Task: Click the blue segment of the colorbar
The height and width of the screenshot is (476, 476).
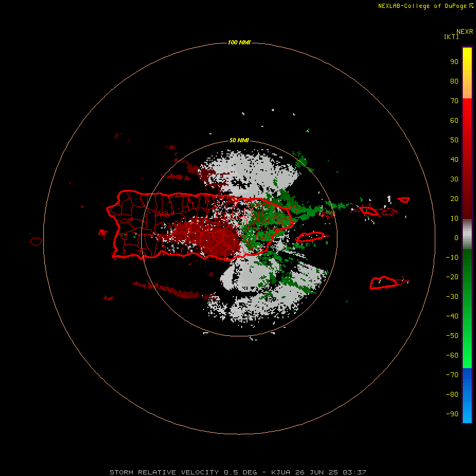Action: click(x=467, y=396)
